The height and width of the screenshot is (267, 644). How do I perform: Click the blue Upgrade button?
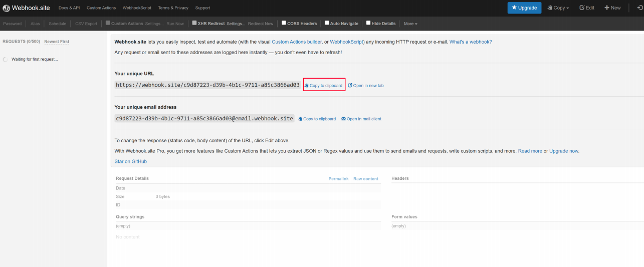click(x=524, y=8)
